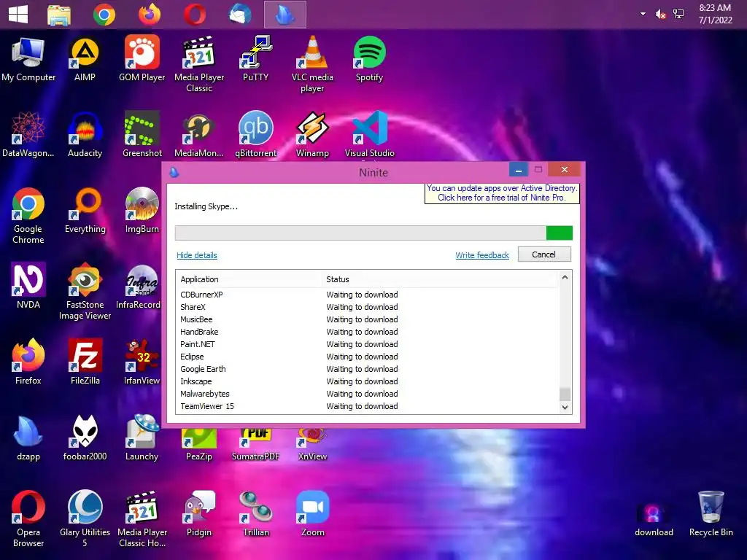747x560 pixels.
Task: Launch XnView from the desktop
Action: pos(312,445)
